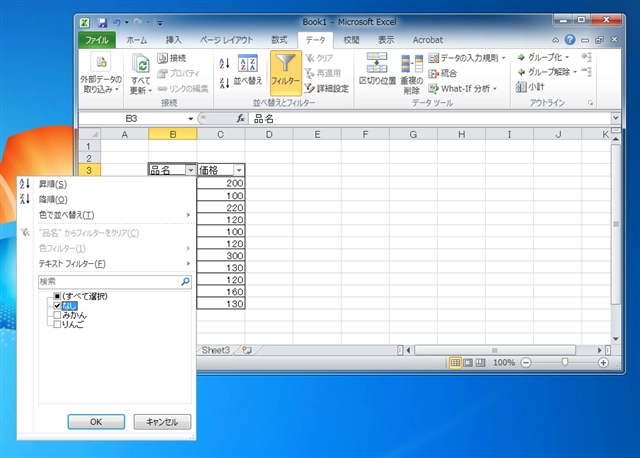Click the zoom in plus button
Viewport: 640px width, 458px height.
click(x=603, y=362)
